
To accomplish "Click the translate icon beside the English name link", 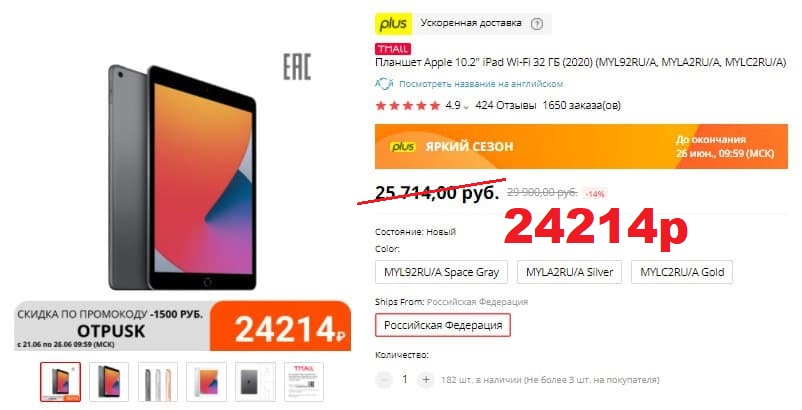I will pos(384,83).
